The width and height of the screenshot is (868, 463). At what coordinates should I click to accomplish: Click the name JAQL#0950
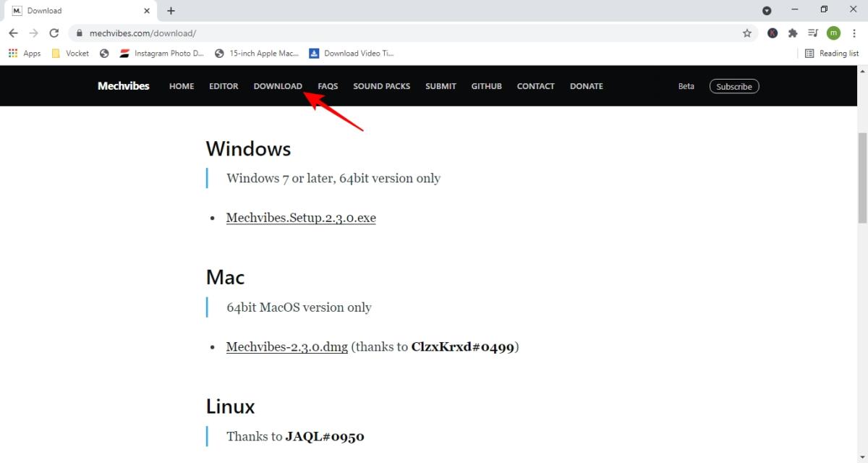point(325,436)
